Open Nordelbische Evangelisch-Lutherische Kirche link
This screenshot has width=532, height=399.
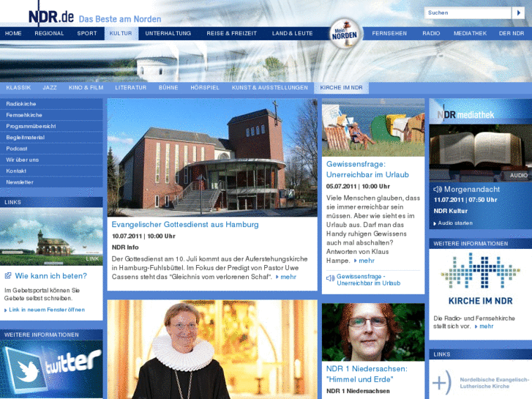tap(494, 383)
